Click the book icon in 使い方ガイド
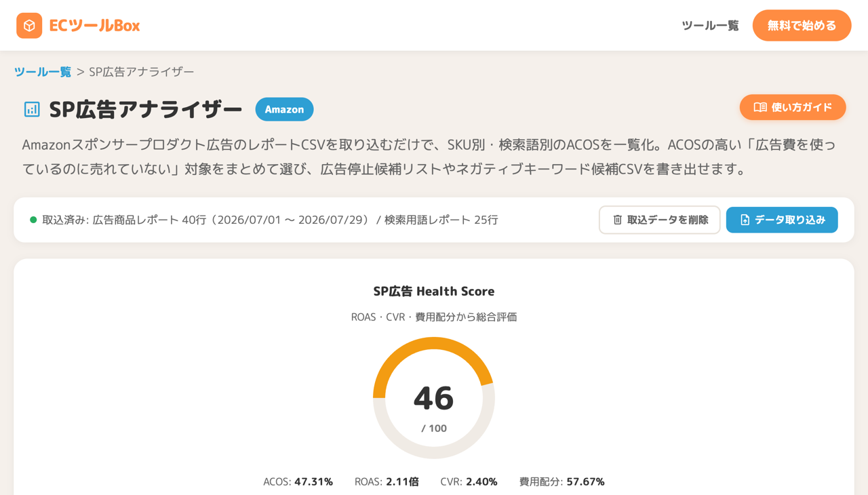 coord(760,107)
